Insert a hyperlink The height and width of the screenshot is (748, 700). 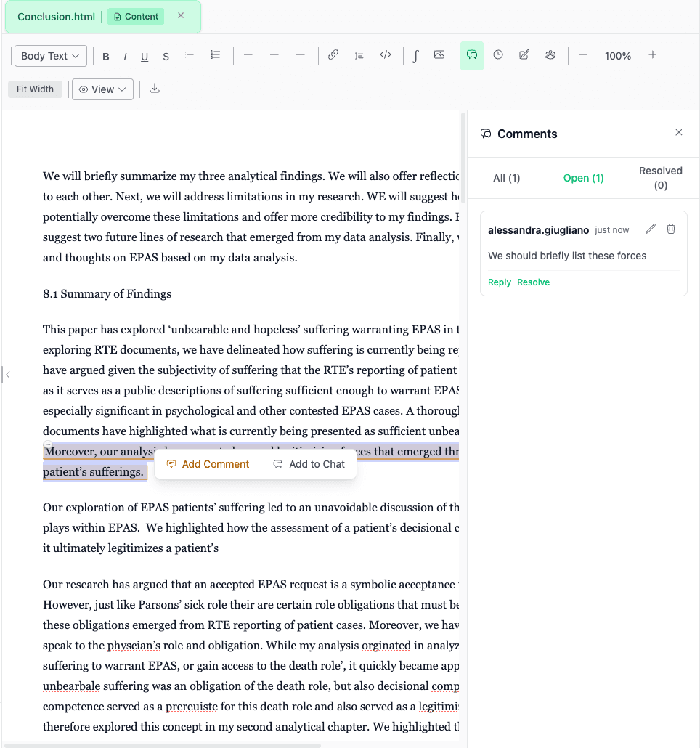[x=333, y=55]
